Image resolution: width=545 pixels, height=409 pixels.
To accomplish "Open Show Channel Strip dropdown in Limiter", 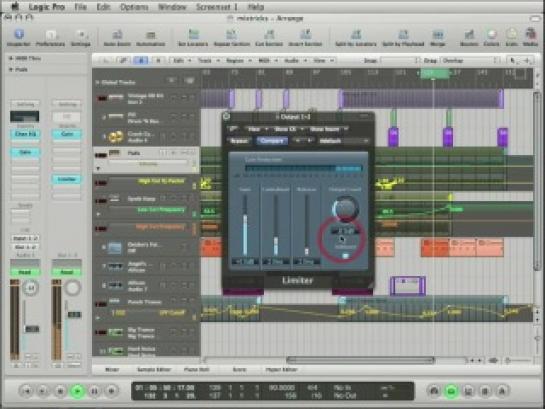I will (x=288, y=129).
